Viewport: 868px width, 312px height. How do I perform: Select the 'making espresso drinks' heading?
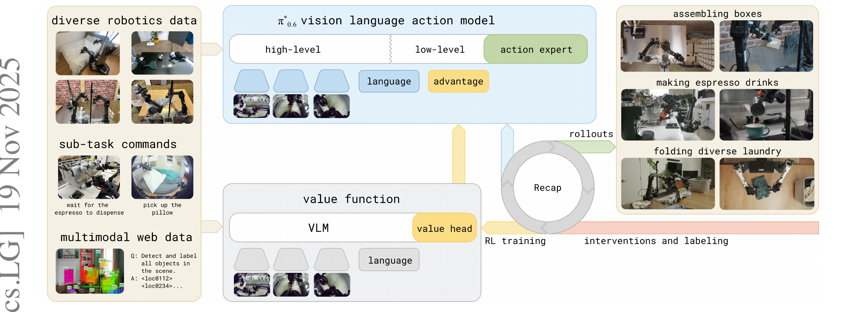click(x=717, y=82)
